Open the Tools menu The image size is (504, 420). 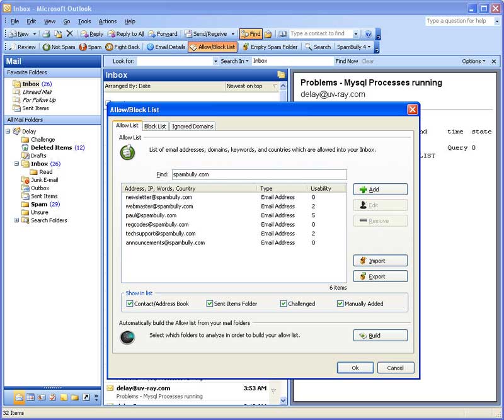point(84,21)
